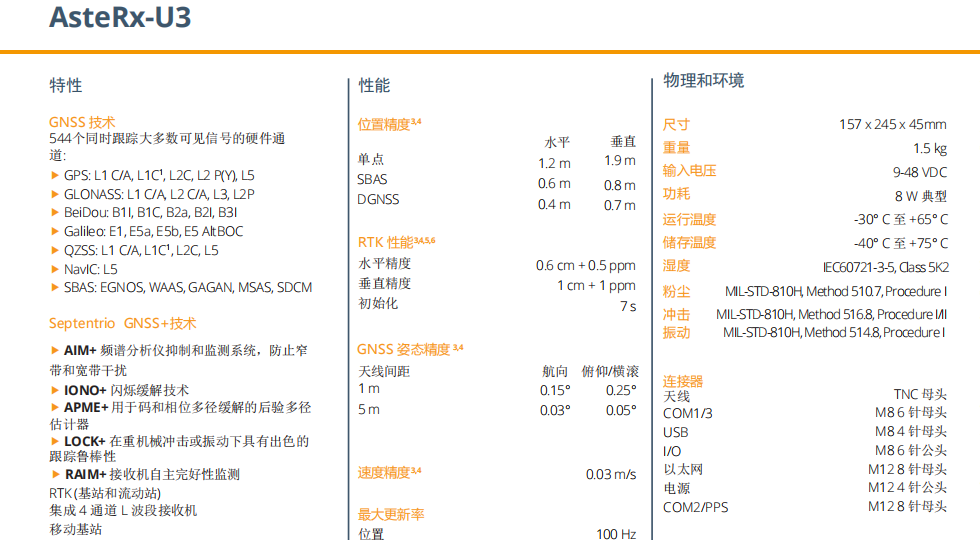Click the 水平 column header under 位置精度

[557, 142]
